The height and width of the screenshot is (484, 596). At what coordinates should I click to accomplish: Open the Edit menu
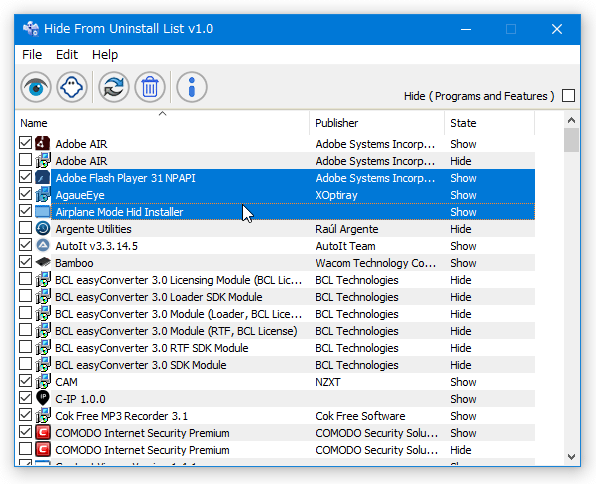pyautogui.click(x=67, y=55)
